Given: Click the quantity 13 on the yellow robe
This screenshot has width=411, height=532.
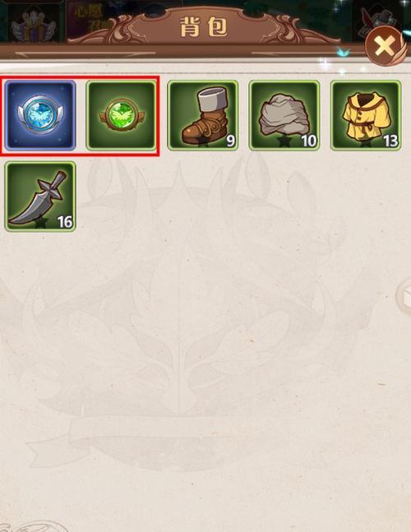Looking at the screenshot, I should tap(390, 141).
